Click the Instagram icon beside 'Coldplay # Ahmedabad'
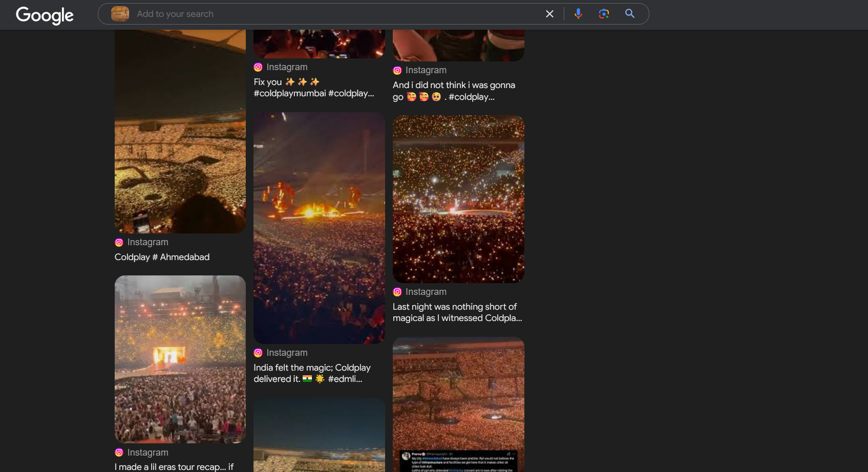The height and width of the screenshot is (472, 868). (119, 242)
